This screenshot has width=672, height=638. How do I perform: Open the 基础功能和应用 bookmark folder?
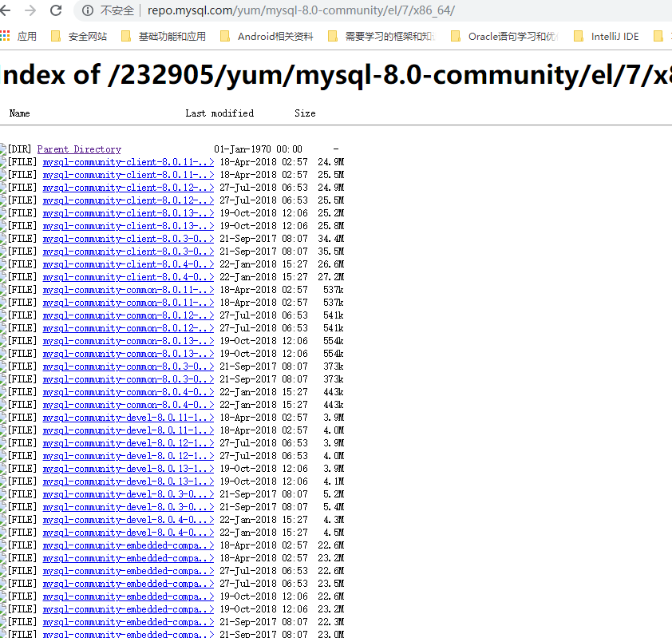(164, 37)
